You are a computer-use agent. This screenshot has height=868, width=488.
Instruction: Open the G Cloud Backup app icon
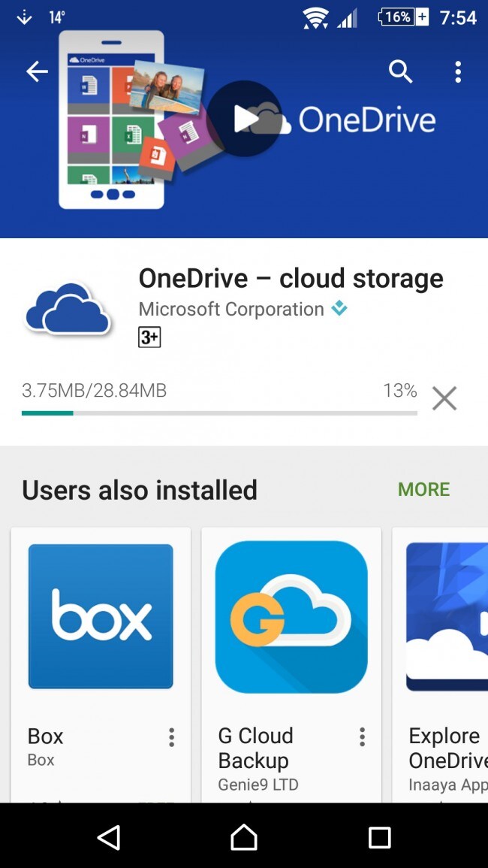(291, 617)
